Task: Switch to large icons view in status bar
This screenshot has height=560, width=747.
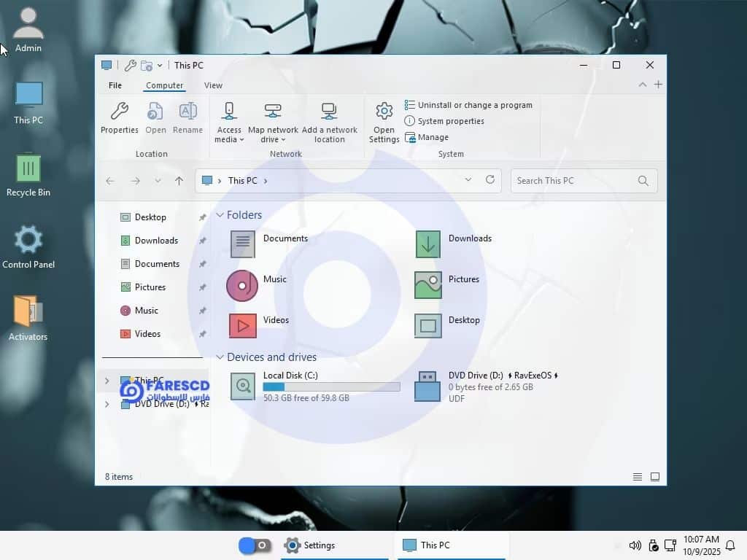Action: 655,477
